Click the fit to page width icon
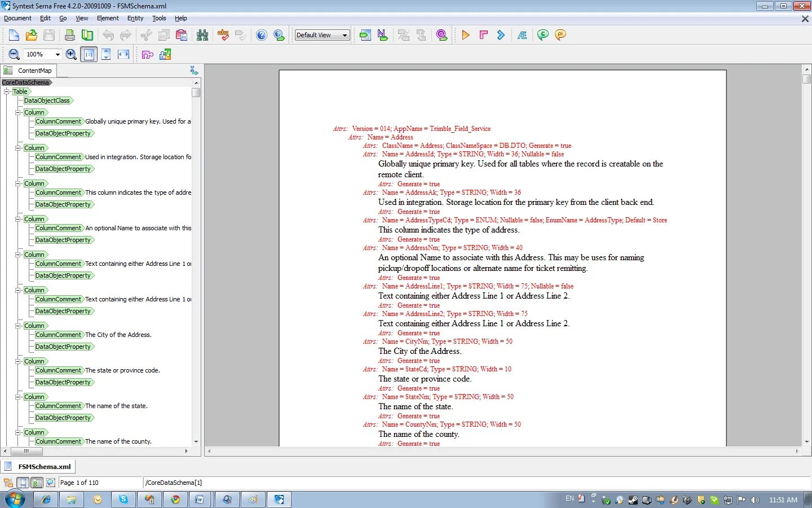The width and height of the screenshot is (812, 508). click(123, 54)
